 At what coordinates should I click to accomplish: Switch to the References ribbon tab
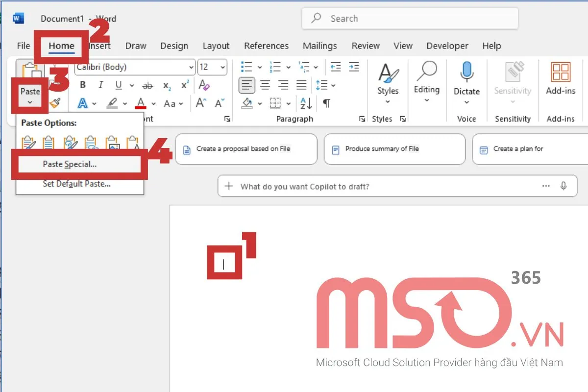pos(266,46)
